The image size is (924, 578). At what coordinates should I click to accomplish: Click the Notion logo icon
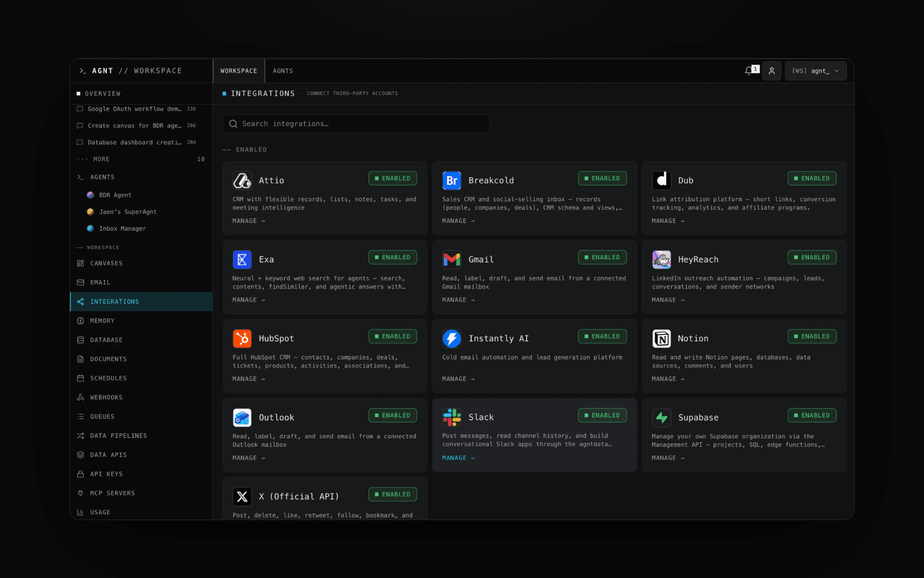click(x=661, y=338)
